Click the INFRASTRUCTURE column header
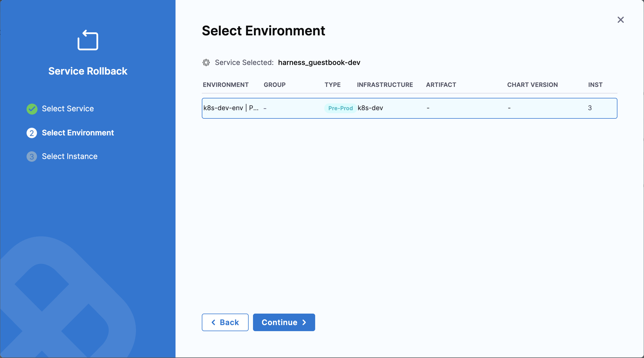Viewport: 644px width, 358px height. pyautogui.click(x=385, y=85)
